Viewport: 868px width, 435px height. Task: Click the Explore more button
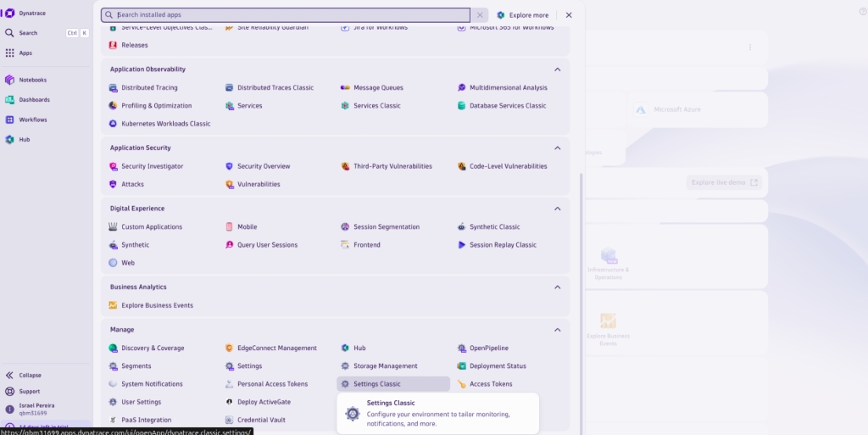click(x=523, y=15)
